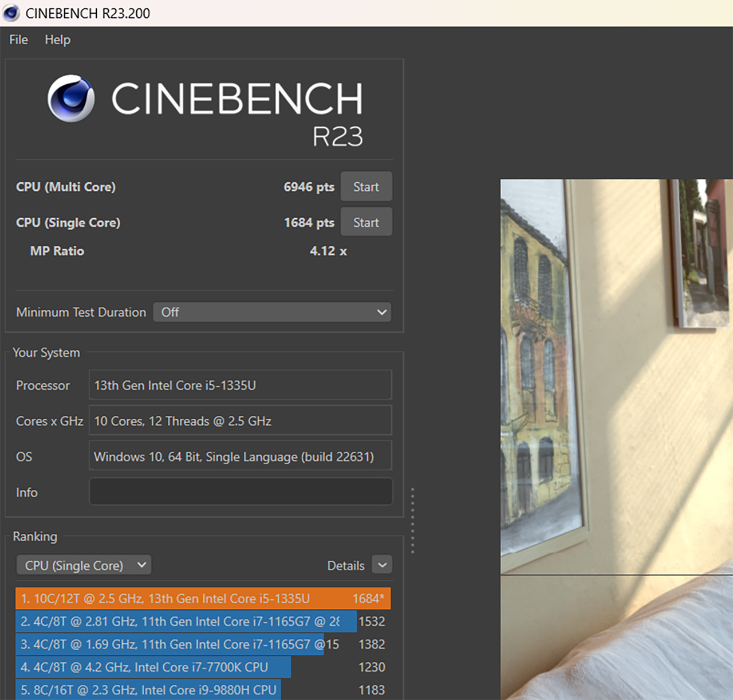Click the Info text field
Viewport: 733px width, 700px height.
tap(241, 491)
